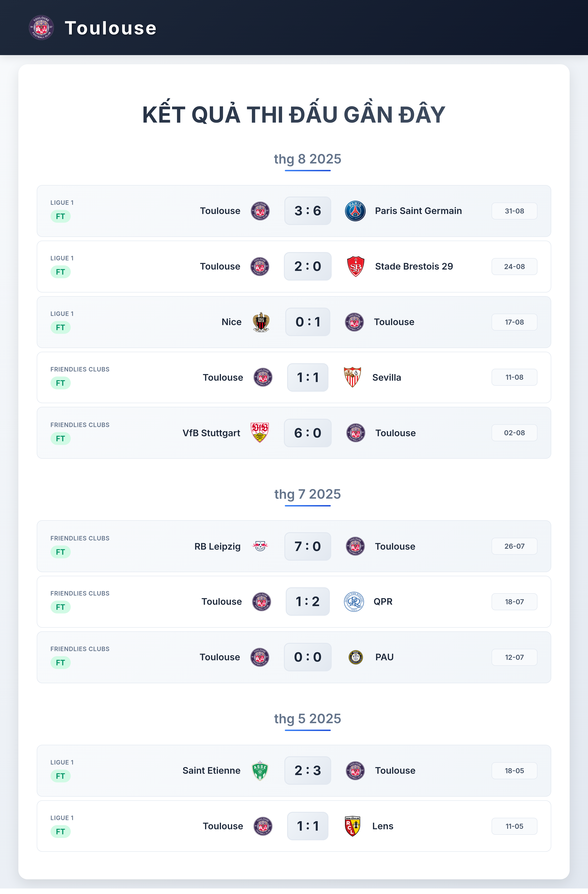Select the thg 5 2025 month heading
The image size is (588, 894).
click(307, 719)
